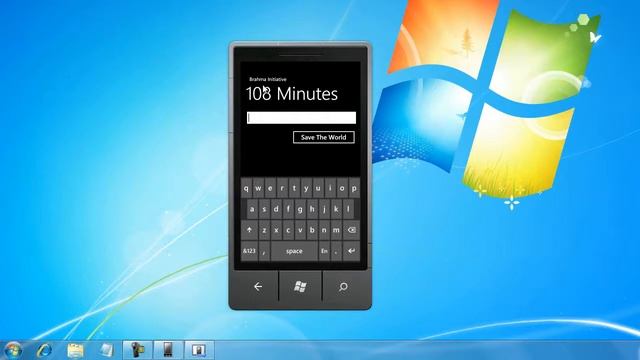This screenshot has height=360, width=640.
Task: Click the "108 Minutes" page title
Action: pyautogui.click(x=292, y=94)
